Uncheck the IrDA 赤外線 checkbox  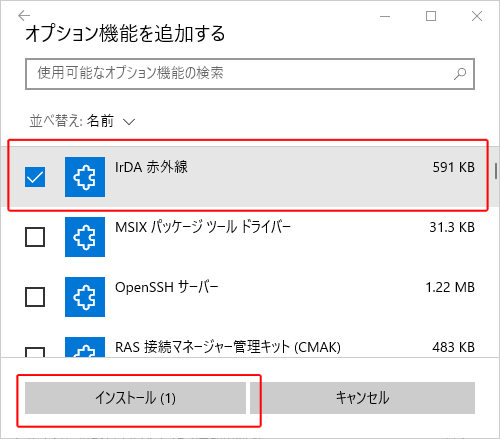click(35, 177)
